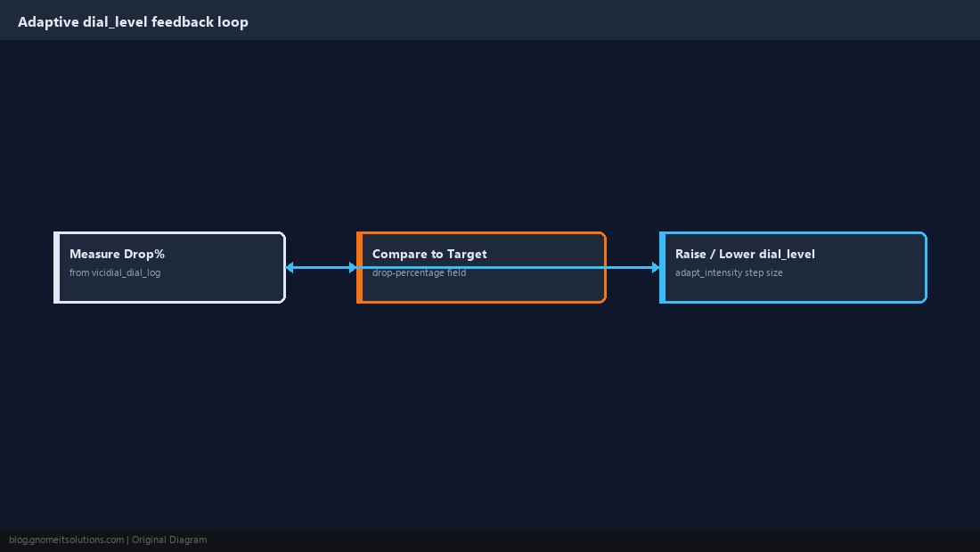Click the 'drop-percentage field' subtitle text
This screenshot has width=980, height=552.
tap(419, 272)
